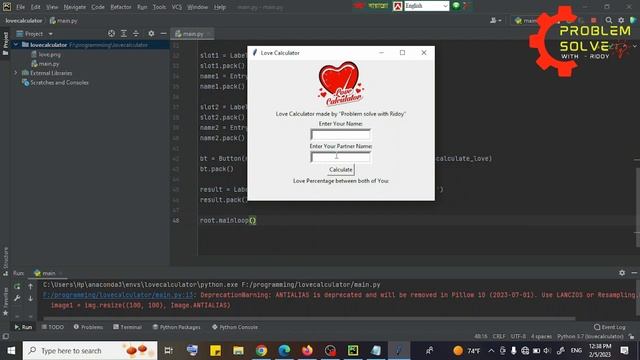Hide the Project tool window
The width and height of the screenshot is (640, 360).
coord(163,33)
